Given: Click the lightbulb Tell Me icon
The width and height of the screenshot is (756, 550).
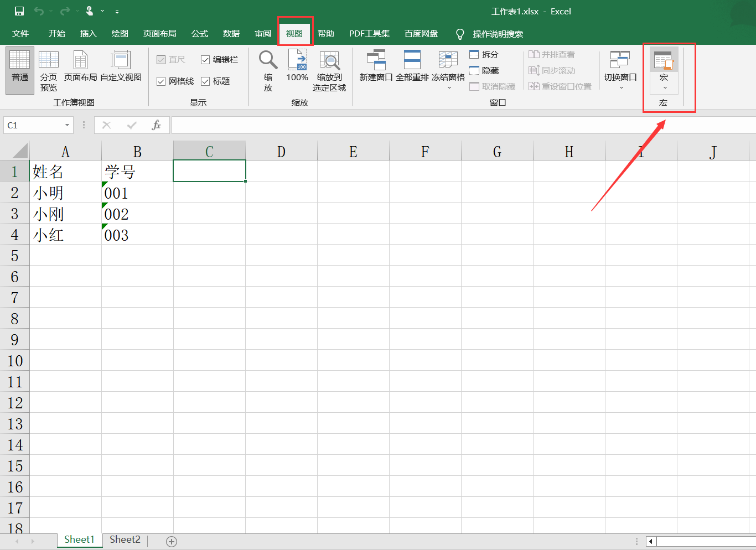Looking at the screenshot, I should pos(460,34).
